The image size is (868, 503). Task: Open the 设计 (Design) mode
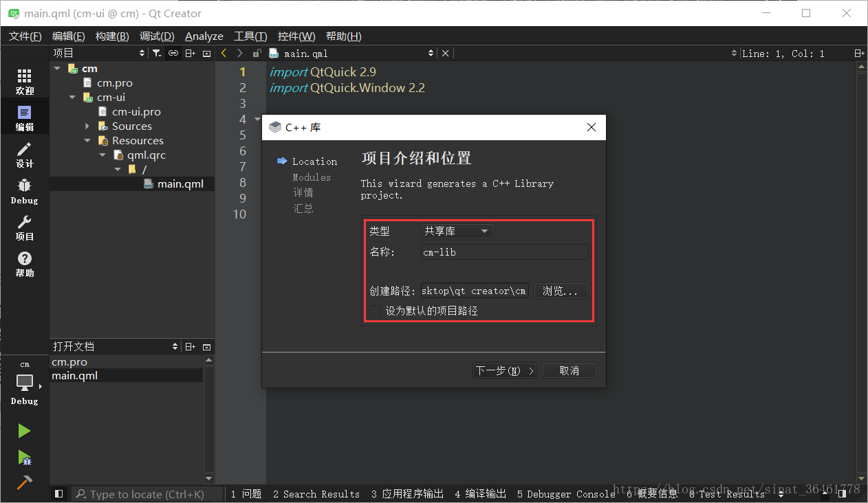click(x=25, y=155)
